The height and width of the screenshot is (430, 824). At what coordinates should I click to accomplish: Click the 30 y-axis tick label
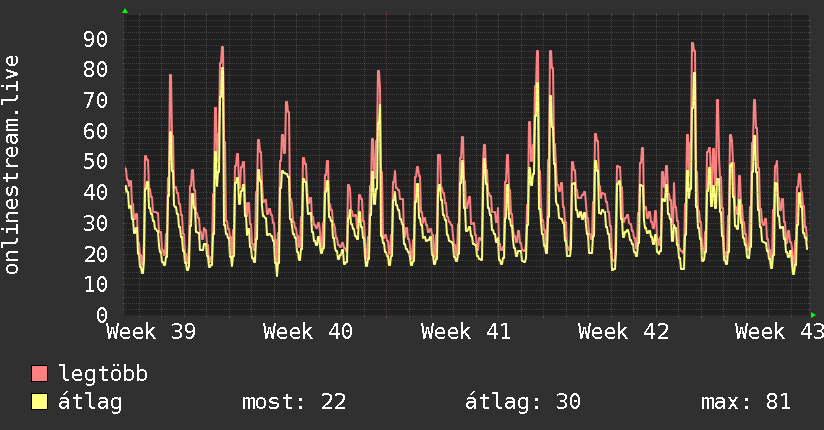coord(96,223)
